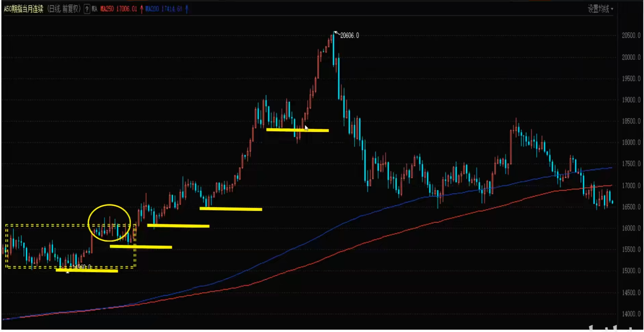
Task: Click the A50期指当月连续 chart title
Action: 23,9
